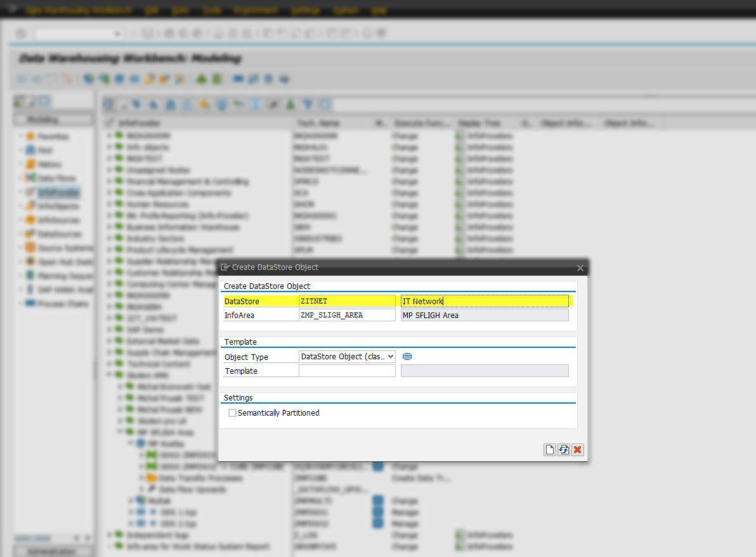Select Process Chains in the left navigation
The width and height of the screenshot is (756, 557).
point(63,304)
